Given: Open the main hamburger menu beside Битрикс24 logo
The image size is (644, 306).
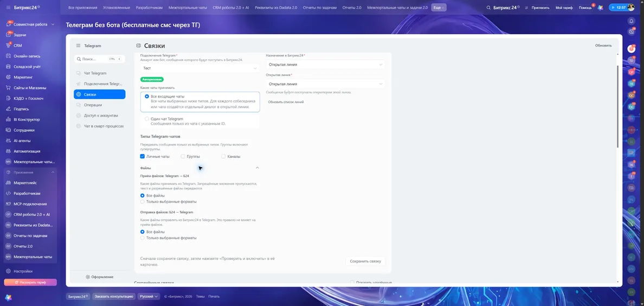Looking at the screenshot, I should pyautogui.click(x=8, y=8).
